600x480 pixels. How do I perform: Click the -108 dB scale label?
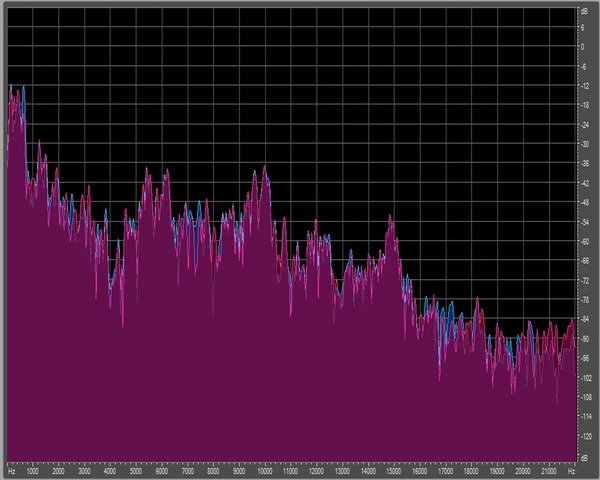(585, 397)
